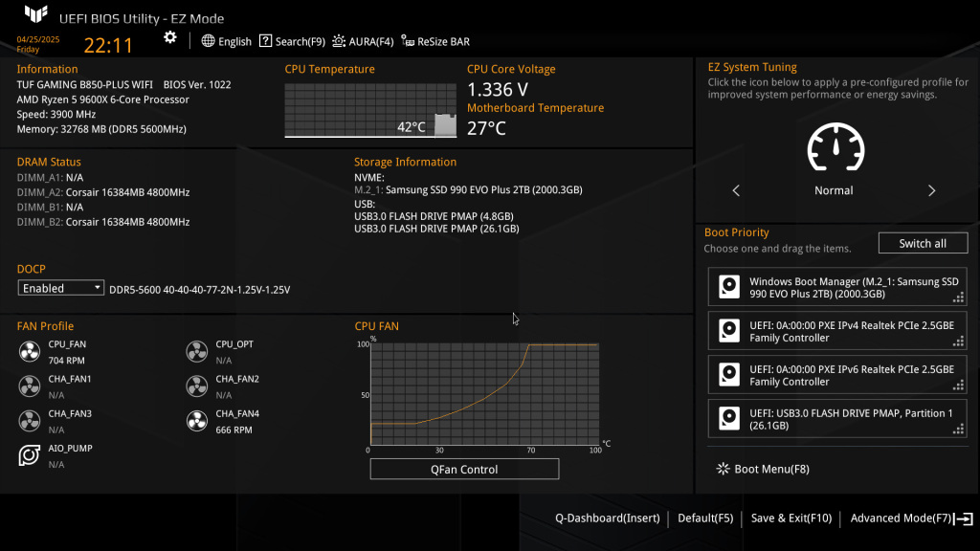Click the 1.336 V voltage value

tap(498, 89)
